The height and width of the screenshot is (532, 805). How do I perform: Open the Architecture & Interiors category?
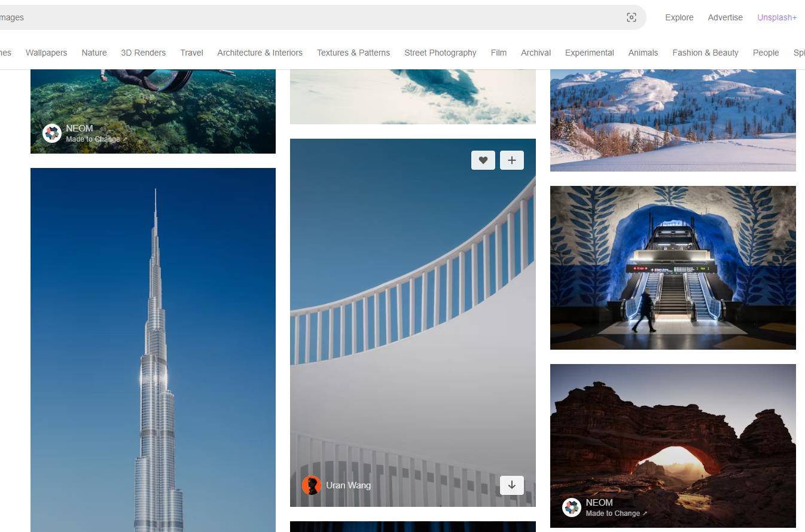[x=260, y=53]
